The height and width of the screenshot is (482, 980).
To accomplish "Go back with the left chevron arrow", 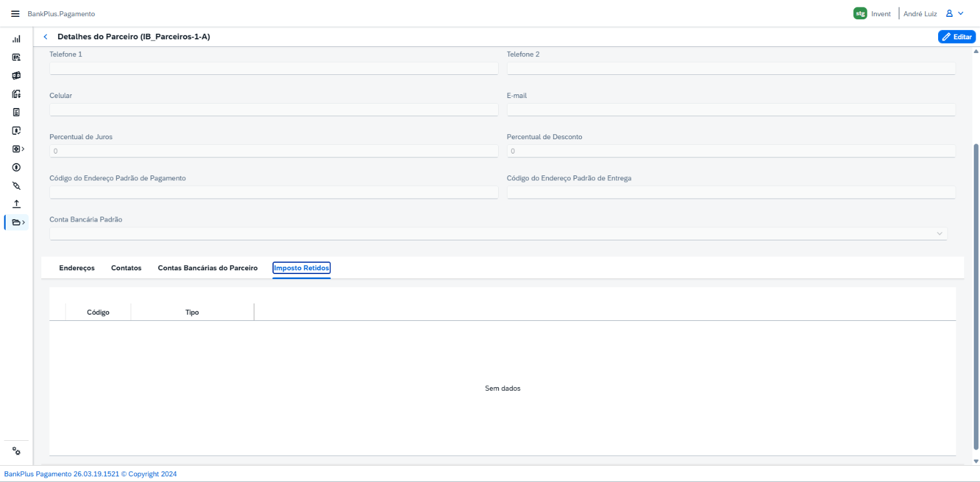I will (45, 37).
